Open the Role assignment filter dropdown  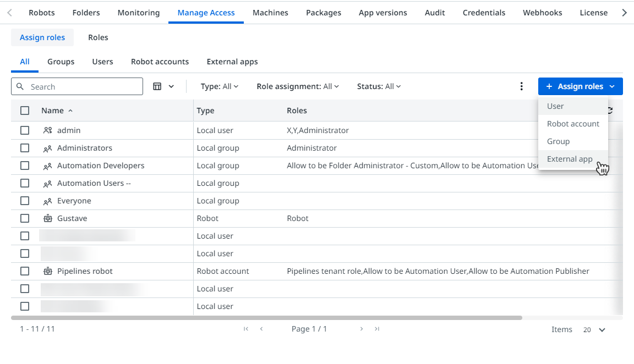pyautogui.click(x=297, y=86)
